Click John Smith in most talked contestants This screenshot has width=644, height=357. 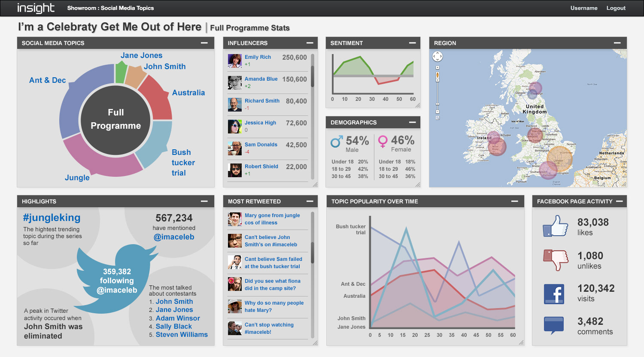click(174, 302)
